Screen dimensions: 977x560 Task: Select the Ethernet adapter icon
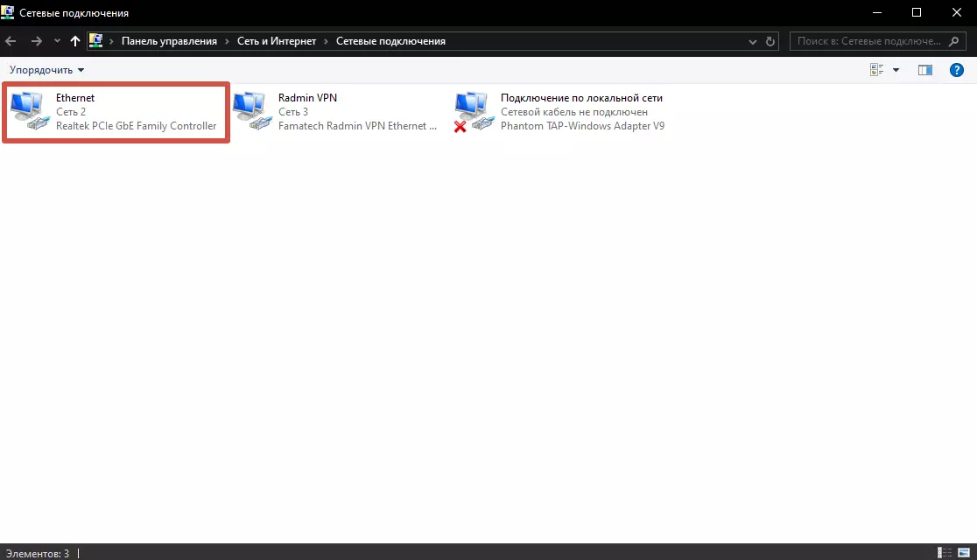click(29, 111)
